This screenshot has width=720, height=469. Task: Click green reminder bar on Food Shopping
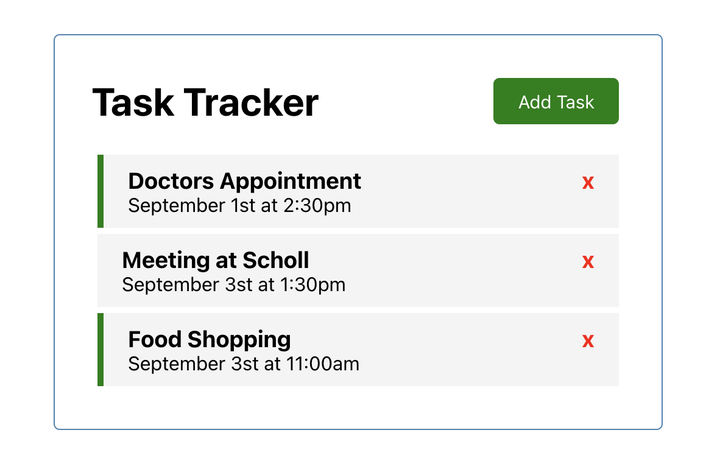click(x=100, y=349)
